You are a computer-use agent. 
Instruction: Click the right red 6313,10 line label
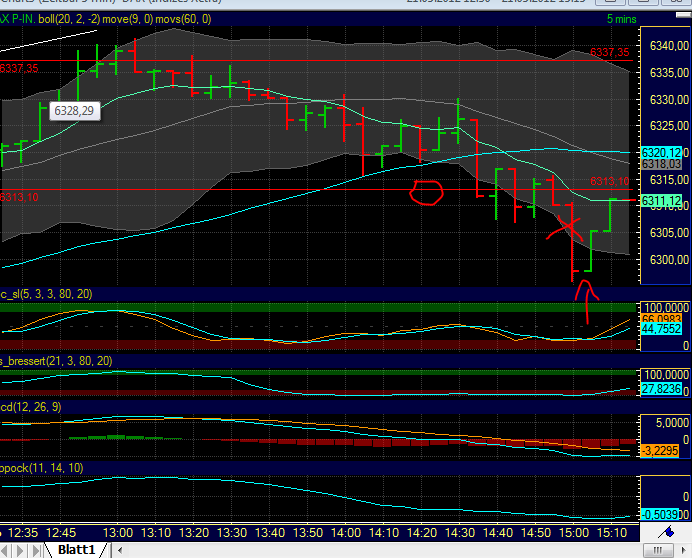pos(609,181)
